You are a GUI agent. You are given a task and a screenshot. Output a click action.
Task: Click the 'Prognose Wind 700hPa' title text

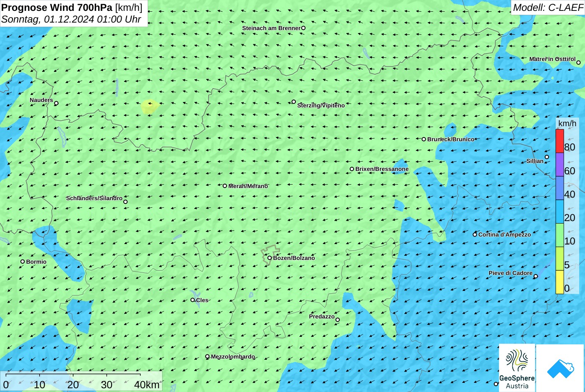point(57,8)
